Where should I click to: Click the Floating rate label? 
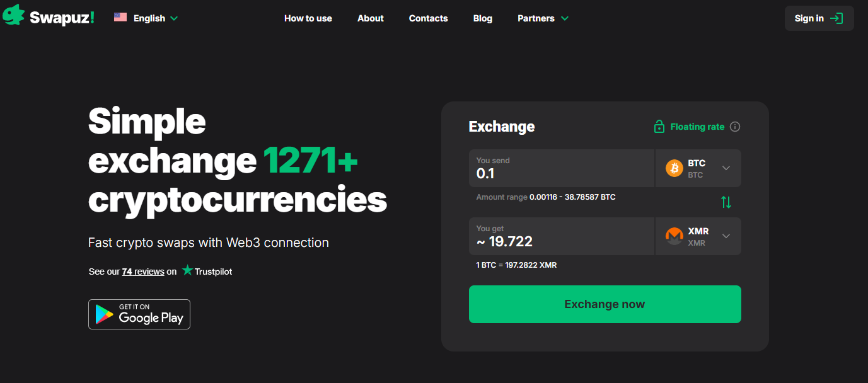(x=697, y=127)
